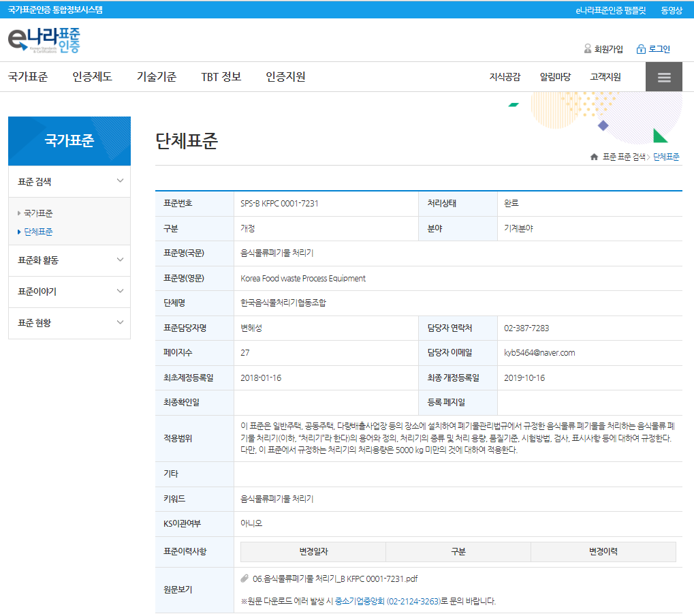Expand the 표준이야기 sidebar section
Viewport: 694px width, 616px height.
120,291
